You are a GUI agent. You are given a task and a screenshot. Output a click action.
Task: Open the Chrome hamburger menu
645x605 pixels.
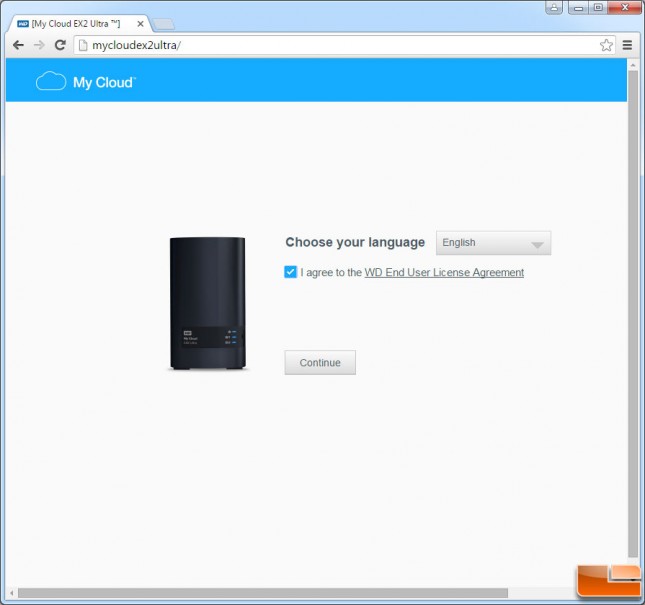pyautogui.click(x=627, y=45)
